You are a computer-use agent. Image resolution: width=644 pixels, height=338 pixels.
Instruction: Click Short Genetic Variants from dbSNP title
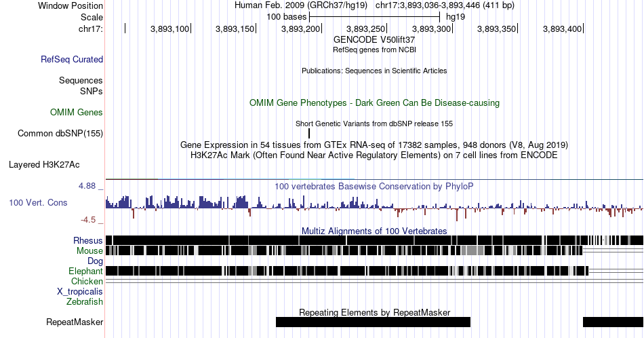374,124
